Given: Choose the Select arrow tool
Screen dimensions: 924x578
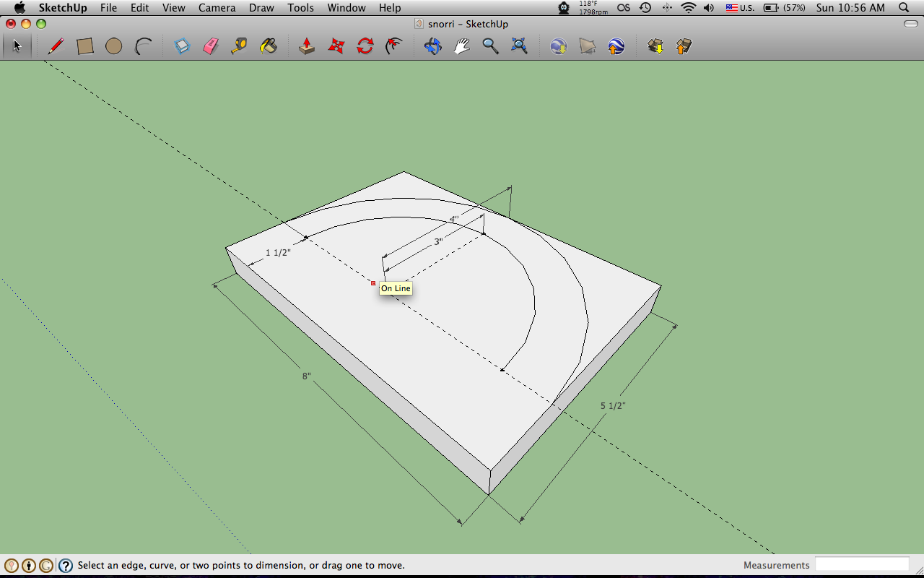Looking at the screenshot, I should (x=17, y=46).
